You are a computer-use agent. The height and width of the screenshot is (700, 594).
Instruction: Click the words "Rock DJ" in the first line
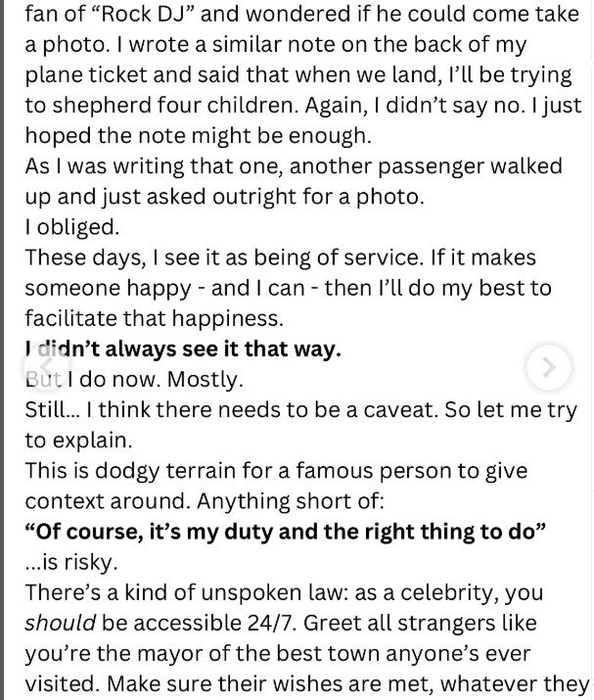click(127, 15)
